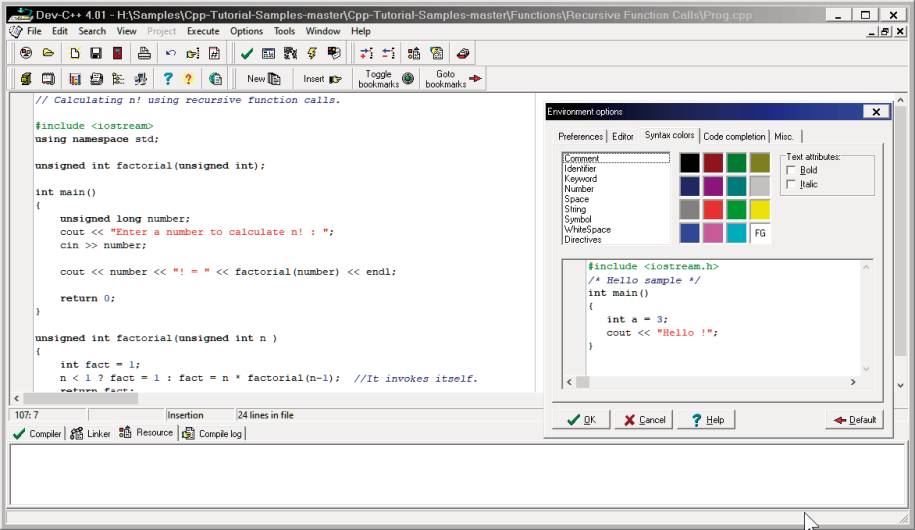Click the Cancel button
Viewport: 915px width, 530px height.
point(644,420)
